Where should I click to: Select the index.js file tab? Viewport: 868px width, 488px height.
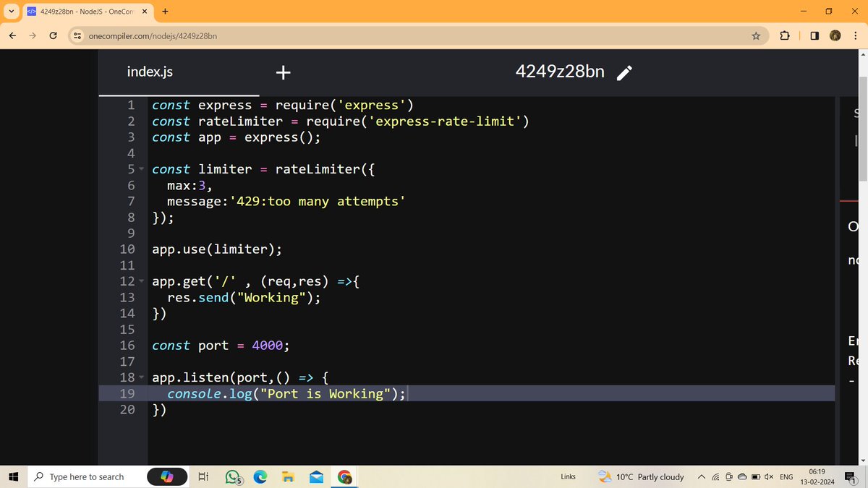(x=150, y=72)
